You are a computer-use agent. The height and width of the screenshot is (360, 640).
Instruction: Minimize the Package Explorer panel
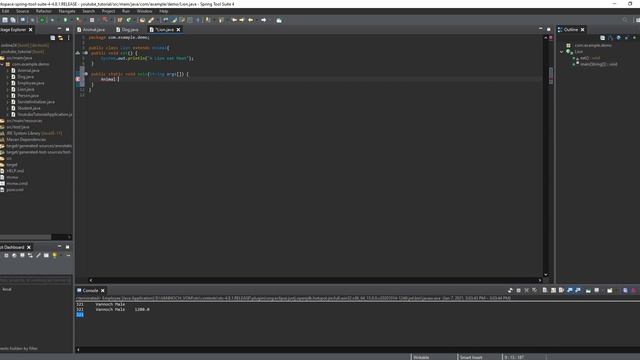(x=59, y=29)
